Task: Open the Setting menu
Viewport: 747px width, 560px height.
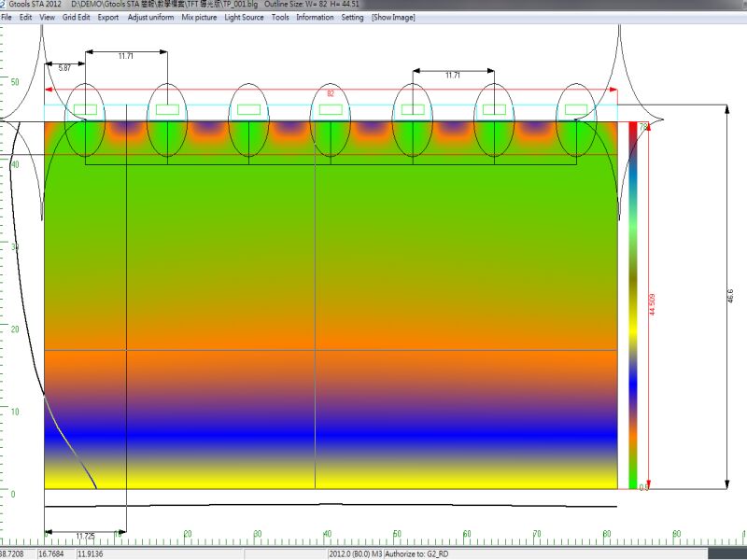Action: (x=352, y=17)
